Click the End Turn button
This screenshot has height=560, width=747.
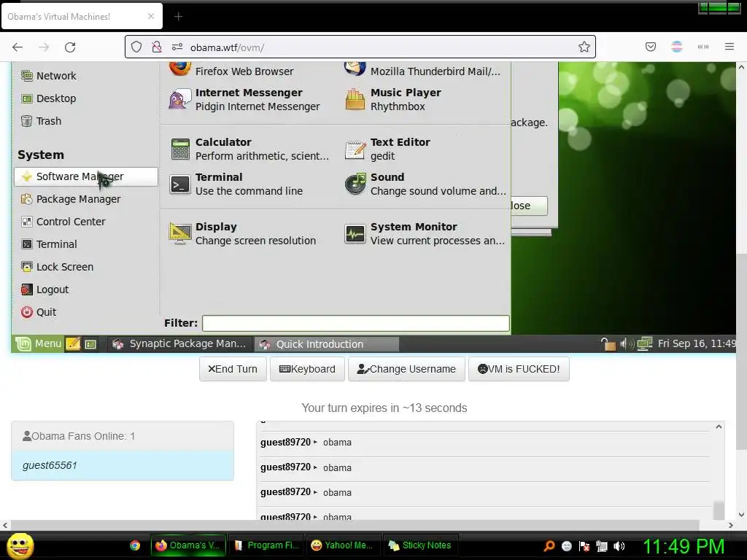[233, 369]
